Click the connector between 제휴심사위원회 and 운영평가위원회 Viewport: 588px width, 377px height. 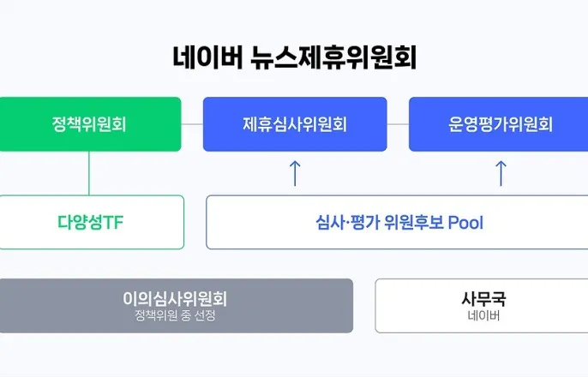click(x=398, y=124)
